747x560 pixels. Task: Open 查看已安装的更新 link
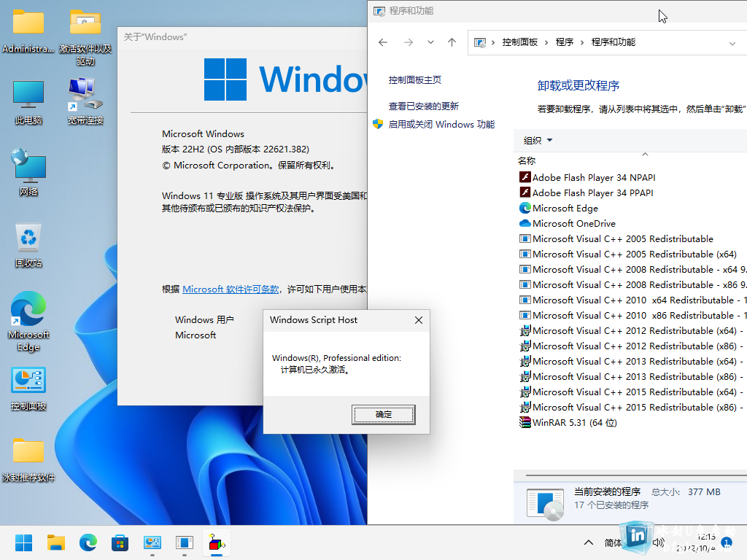pos(424,106)
